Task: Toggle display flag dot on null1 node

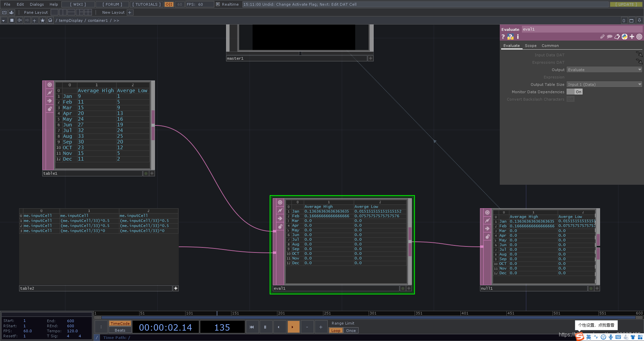Action: (591, 288)
